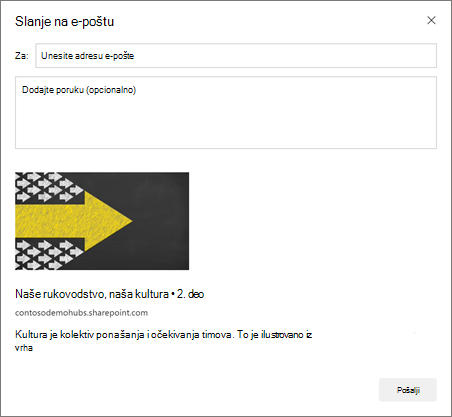The height and width of the screenshot is (417, 452).
Task: Click the Za email address field
Action: pos(236,56)
